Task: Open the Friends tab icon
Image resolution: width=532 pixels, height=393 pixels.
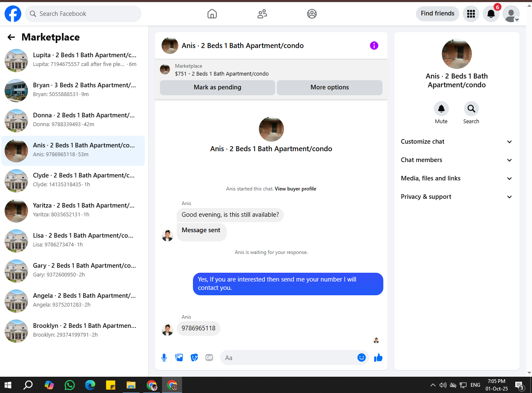Action: coord(262,14)
